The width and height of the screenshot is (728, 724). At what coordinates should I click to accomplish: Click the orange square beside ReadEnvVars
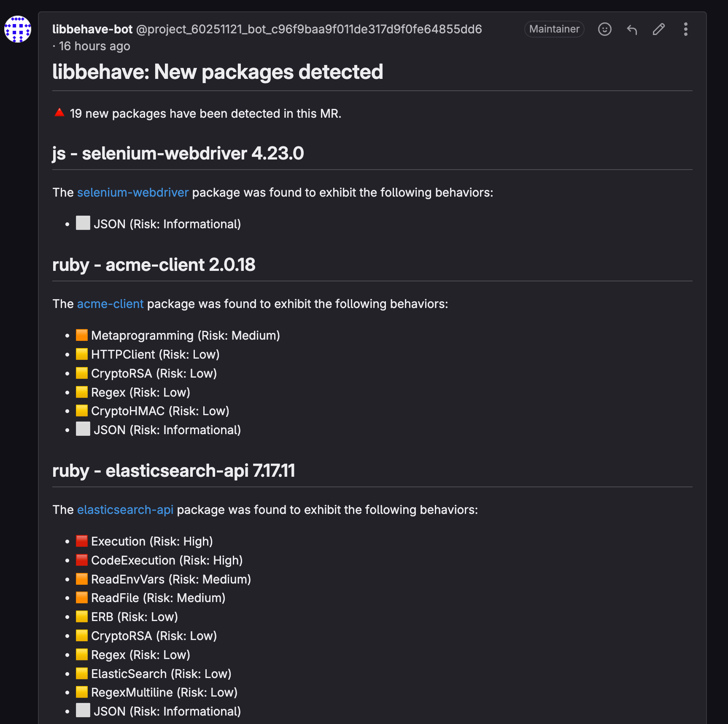[x=82, y=579]
